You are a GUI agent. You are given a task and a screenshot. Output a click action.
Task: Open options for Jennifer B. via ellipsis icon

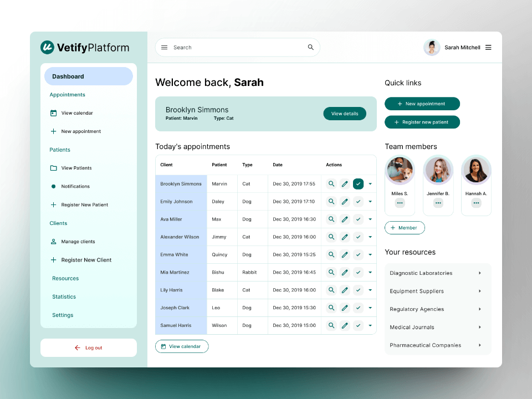438,203
